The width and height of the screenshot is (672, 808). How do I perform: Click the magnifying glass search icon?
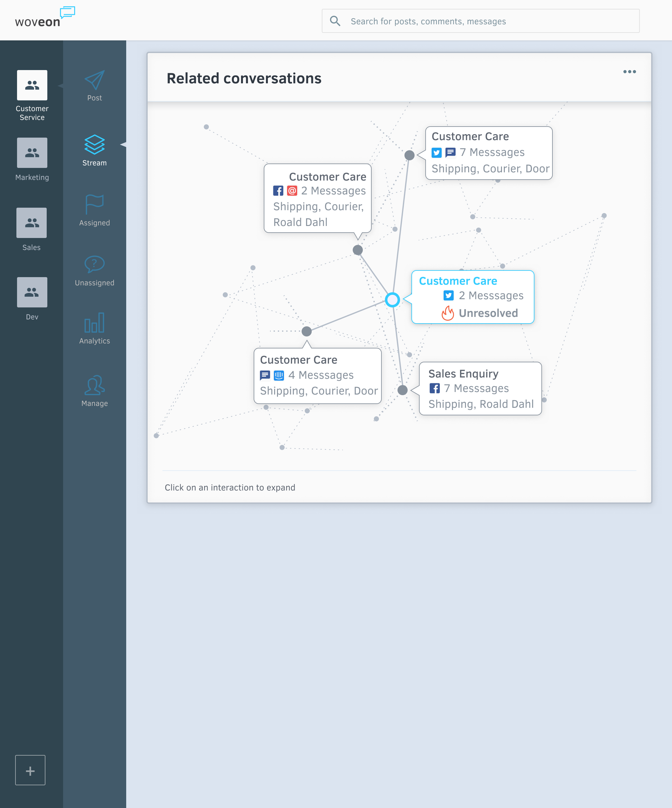point(335,21)
